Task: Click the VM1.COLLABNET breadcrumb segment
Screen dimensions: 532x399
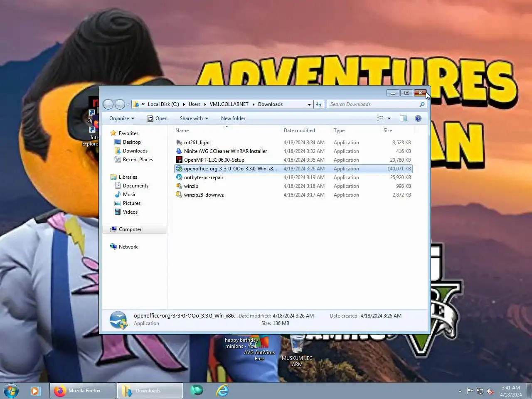Action: tap(229, 104)
